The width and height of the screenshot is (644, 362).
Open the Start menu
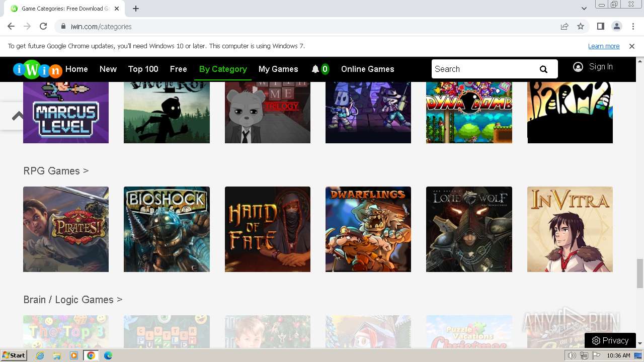point(14,355)
